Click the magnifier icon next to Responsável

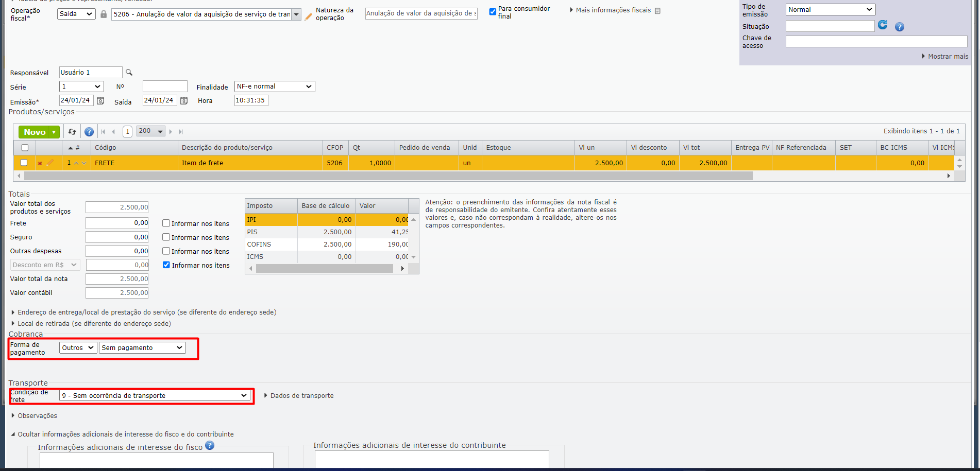129,72
